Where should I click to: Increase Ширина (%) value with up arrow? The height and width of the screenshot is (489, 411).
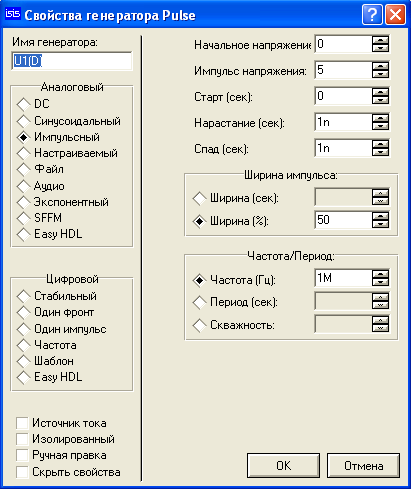pyautogui.click(x=380, y=216)
